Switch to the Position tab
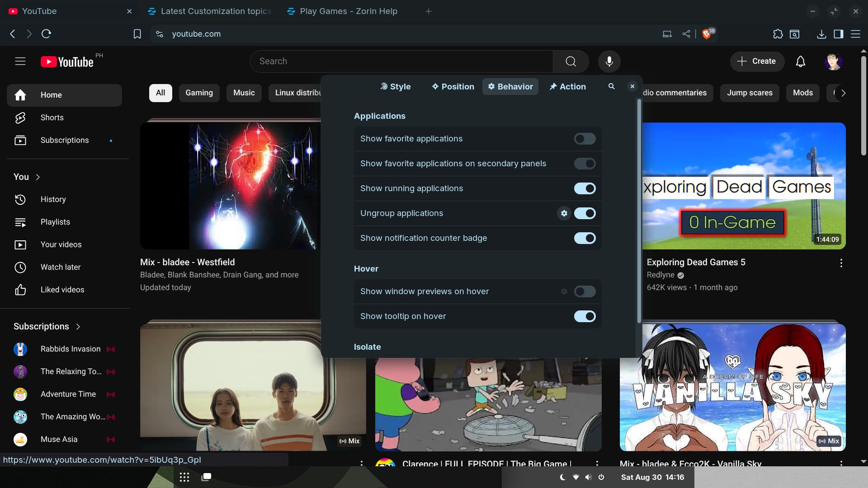868x488 pixels. coord(453,86)
